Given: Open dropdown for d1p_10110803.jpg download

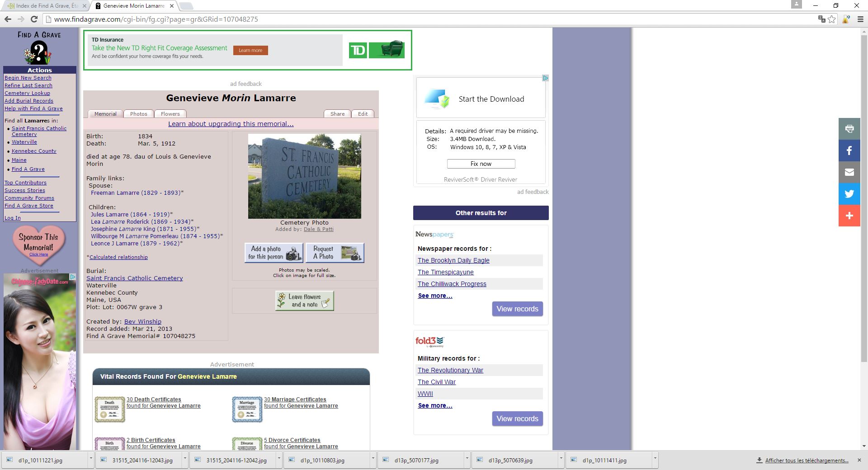Looking at the screenshot, I should [373, 459].
